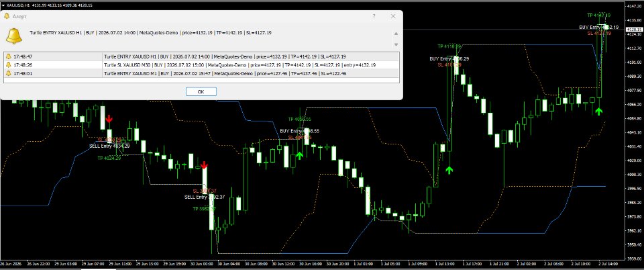Click the green buy arrow near BUY Entry 4048.55
Viewport: 644px width, 270px height.
[x=299, y=155]
